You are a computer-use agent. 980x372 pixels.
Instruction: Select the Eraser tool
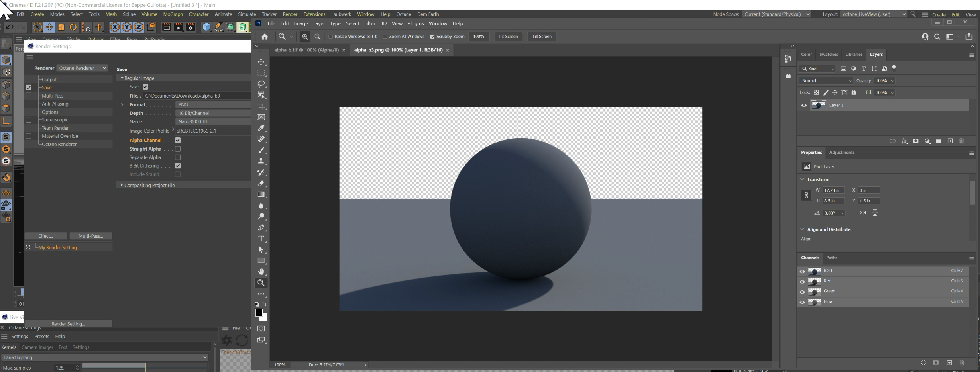(x=261, y=184)
